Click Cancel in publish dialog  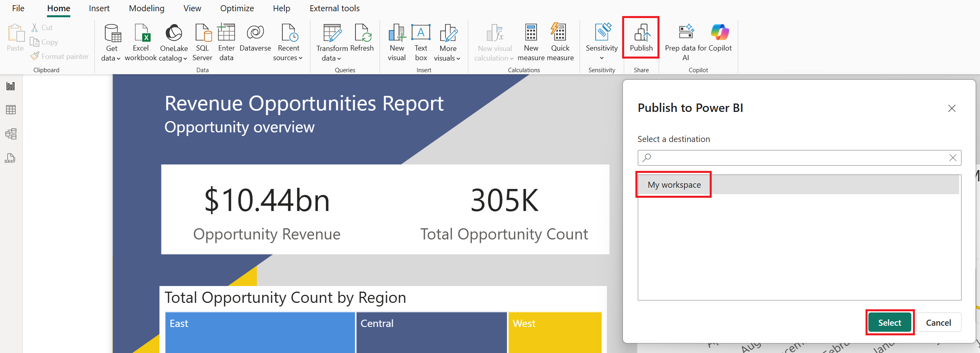(938, 323)
